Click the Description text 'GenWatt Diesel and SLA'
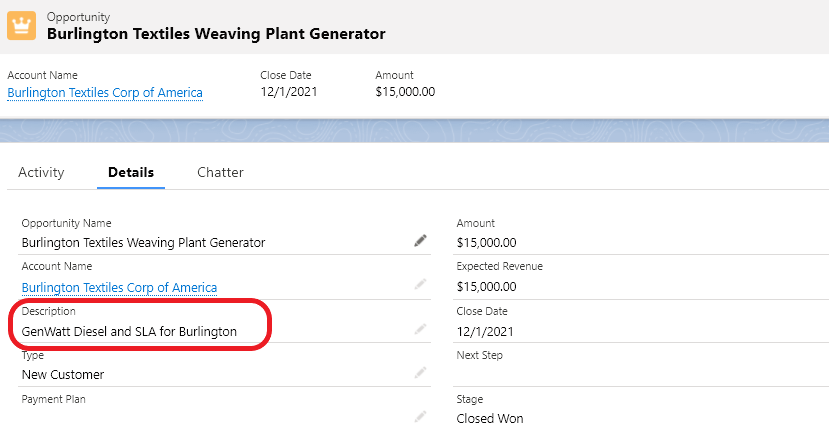Image resolution: width=829 pixels, height=425 pixels. [129, 331]
